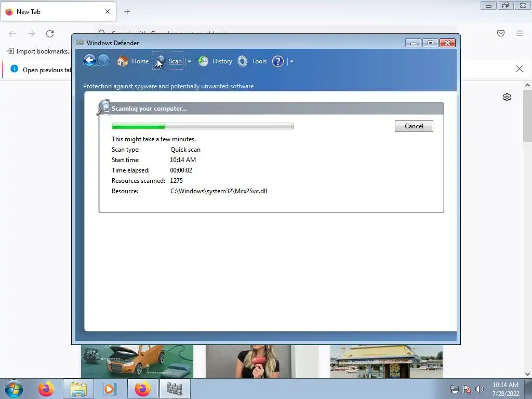Expand the Scan options dropdown arrow

coord(189,61)
